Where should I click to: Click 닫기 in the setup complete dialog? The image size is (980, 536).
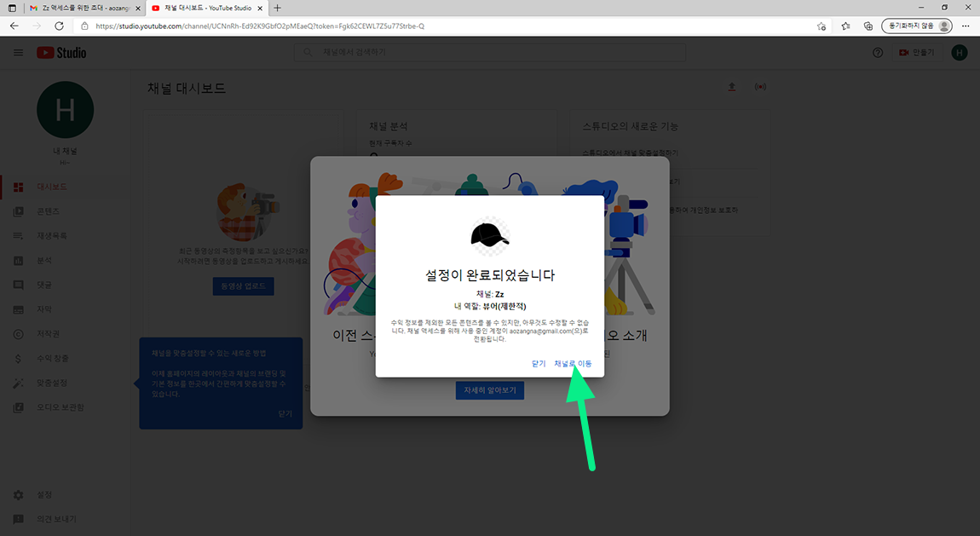pos(538,364)
